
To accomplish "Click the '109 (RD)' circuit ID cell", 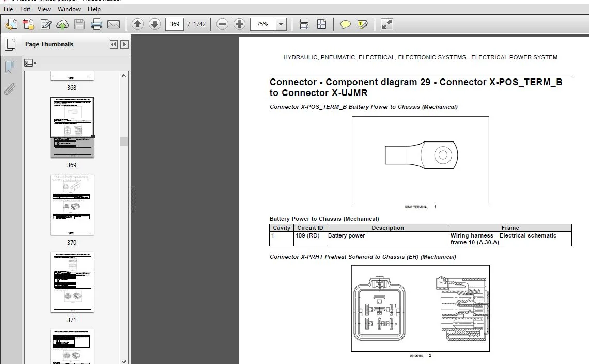I will (x=311, y=239).
